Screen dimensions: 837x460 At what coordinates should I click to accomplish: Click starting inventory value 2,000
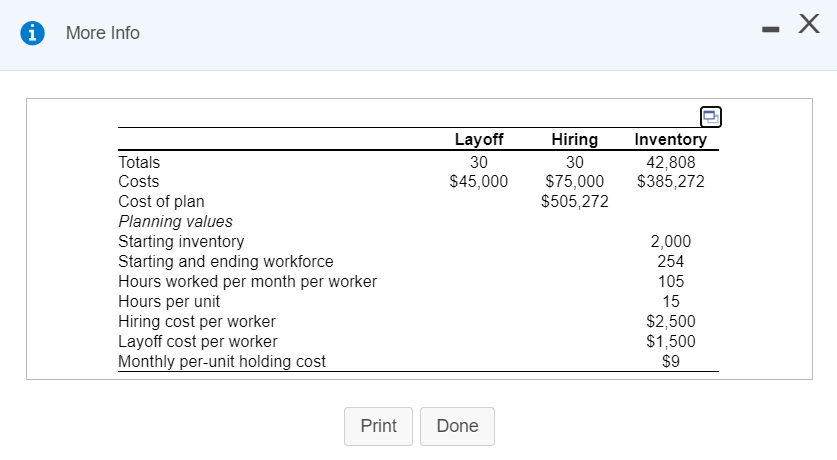671,242
